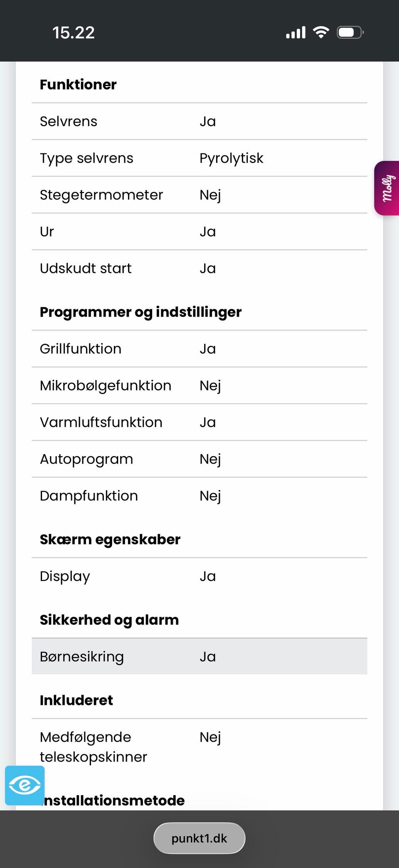399x868 pixels.
Task: Tap the Wi-Fi status icon
Action: click(320, 32)
